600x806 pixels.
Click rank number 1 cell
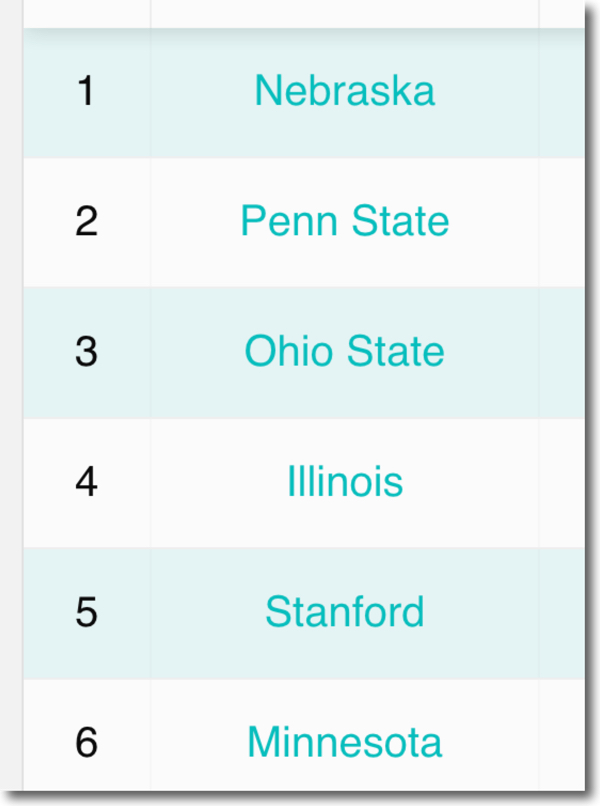pyautogui.click(x=87, y=91)
